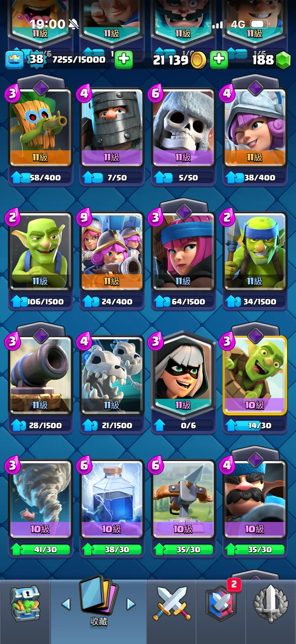Open the treasure chest shop tab
The image size is (296, 644).
point(25,604)
